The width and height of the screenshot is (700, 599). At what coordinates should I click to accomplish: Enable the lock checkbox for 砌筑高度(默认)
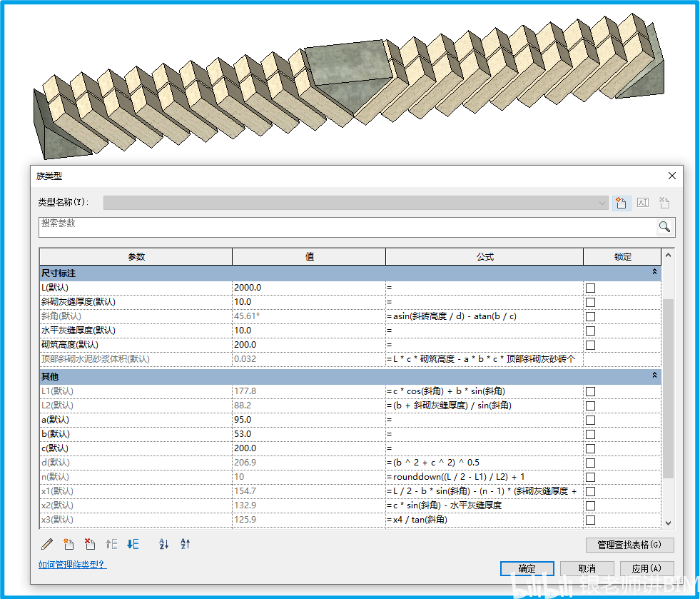tap(590, 345)
